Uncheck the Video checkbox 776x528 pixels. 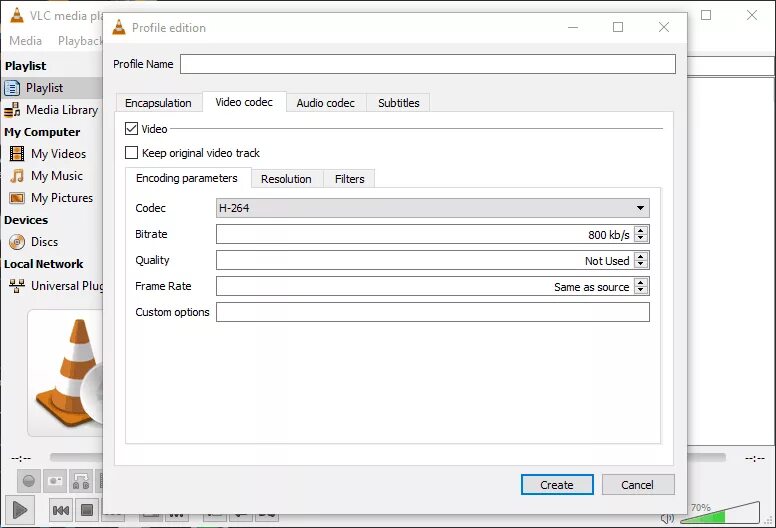(131, 129)
